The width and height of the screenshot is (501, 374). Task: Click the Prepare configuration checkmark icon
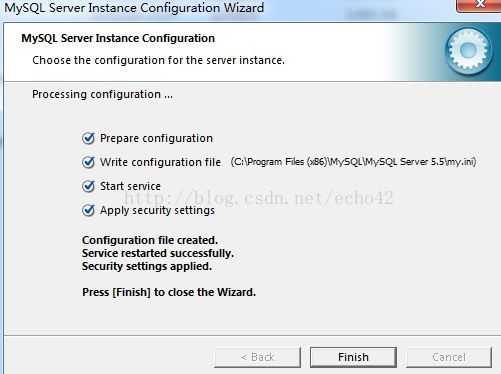88,138
